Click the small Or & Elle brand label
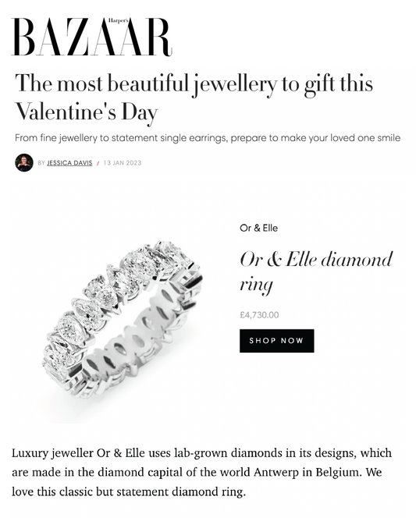Viewport: 416px width, 532px height. click(x=259, y=228)
